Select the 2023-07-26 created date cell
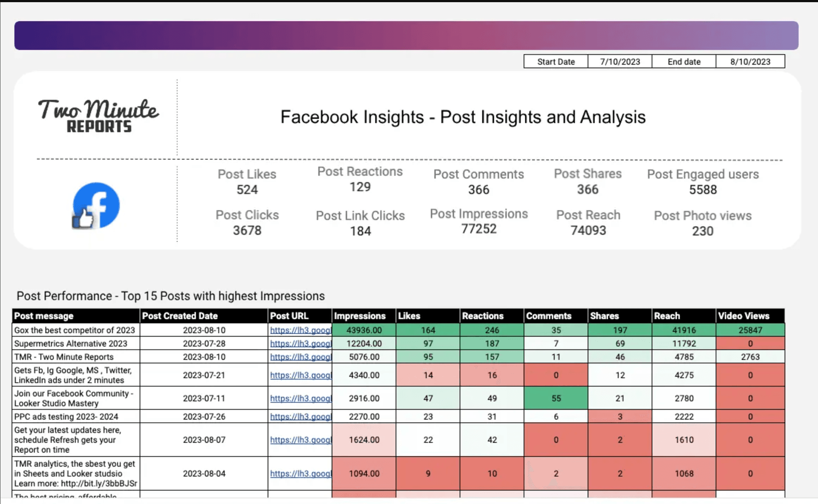The width and height of the screenshot is (818, 504). click(204, 416)
